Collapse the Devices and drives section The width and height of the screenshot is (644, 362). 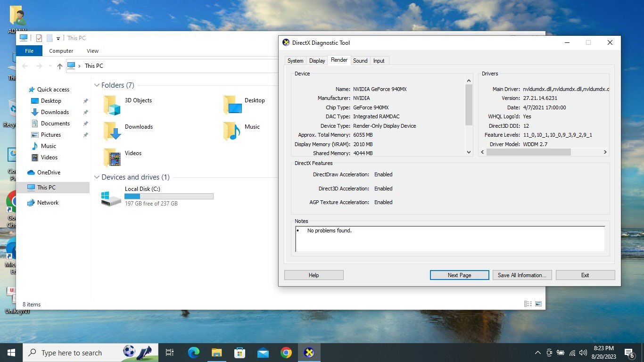pyautogui.click(x=97, y=177)
